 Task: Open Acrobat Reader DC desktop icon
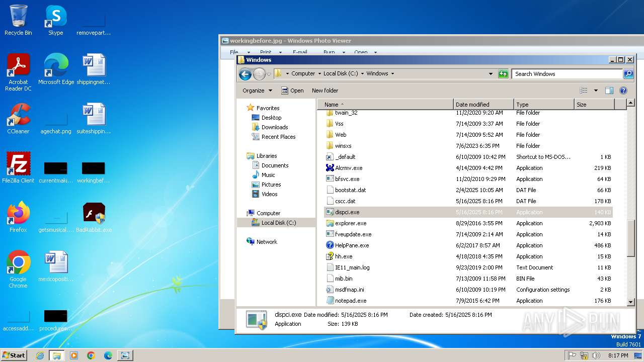pos(18,72)
